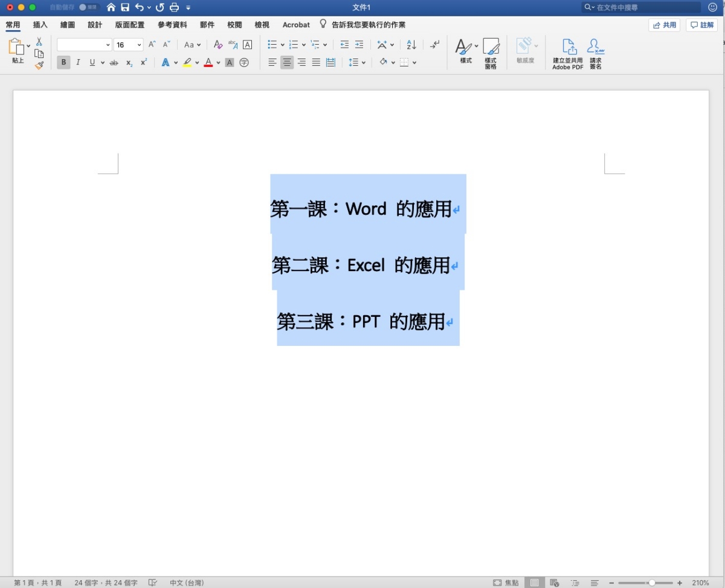This screenshot has height=588, width=725.
Task: Click the Asian layout icon
Action: (382, 45)
